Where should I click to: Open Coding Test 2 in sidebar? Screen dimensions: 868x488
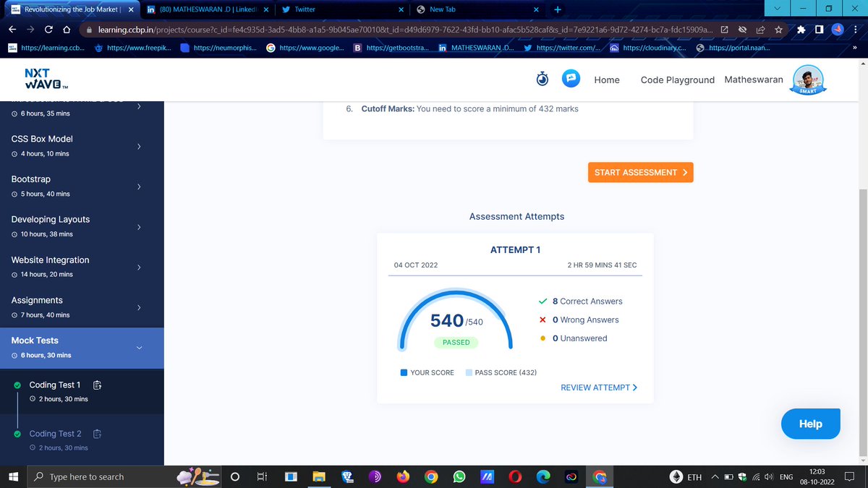(56, 434)
